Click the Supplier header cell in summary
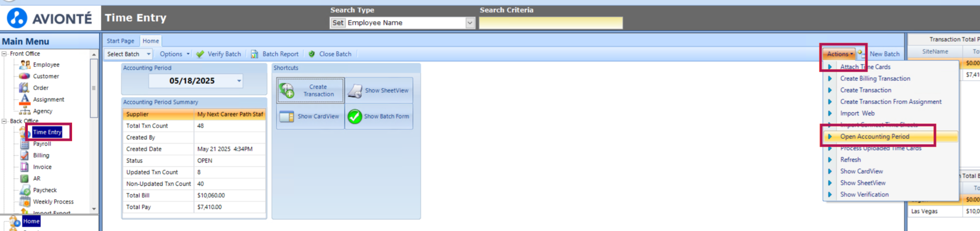980x231 pixels. tap(158, 114)
